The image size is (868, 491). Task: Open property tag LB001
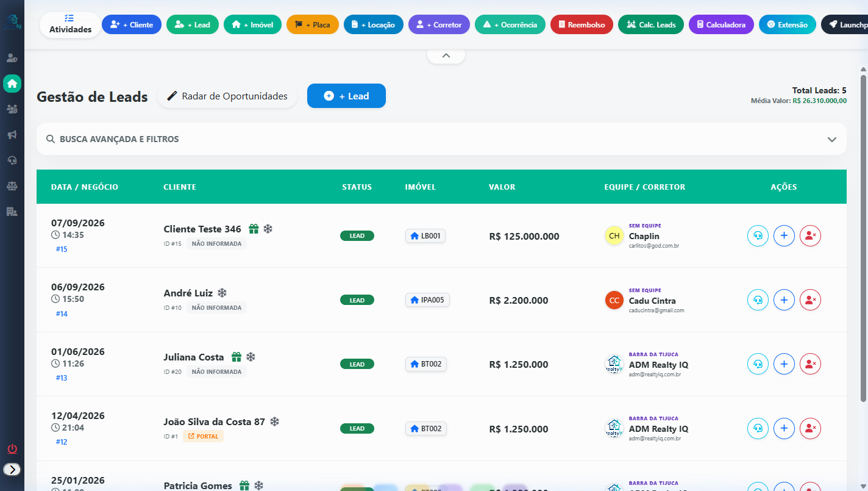click(x=425, y=236)
